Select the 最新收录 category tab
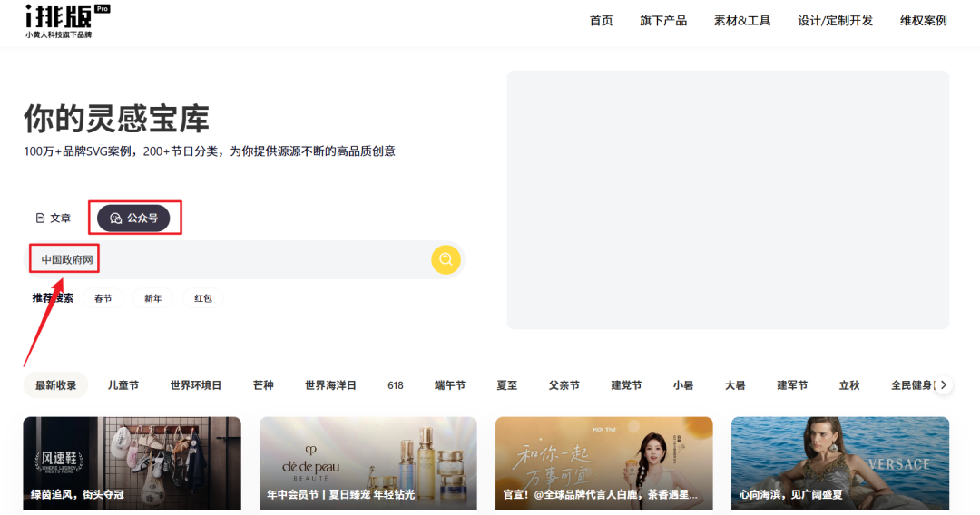980x515 pixels. pos(55,385)
